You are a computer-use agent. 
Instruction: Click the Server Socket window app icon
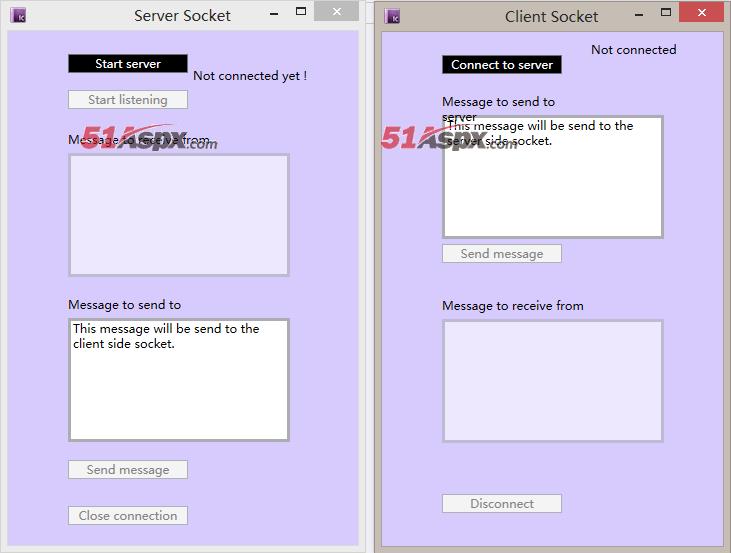pyautogui.click(x=18, y=15)
